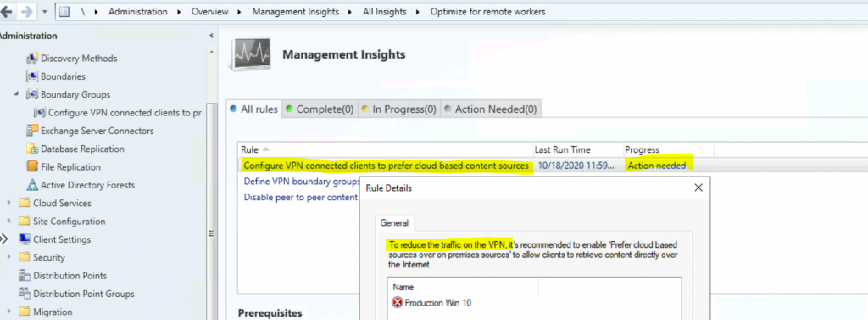Select Discovery Methods in the tree

pos(79,59)
